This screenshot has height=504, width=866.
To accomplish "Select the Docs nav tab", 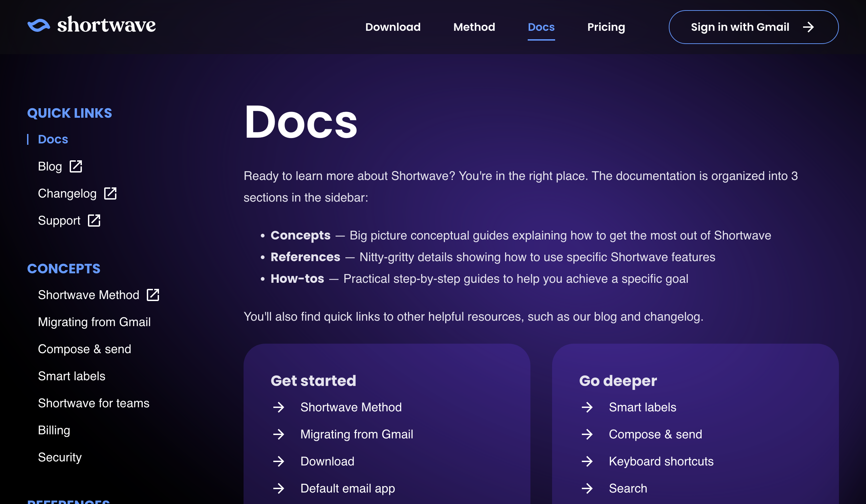I will coord(541,27).
